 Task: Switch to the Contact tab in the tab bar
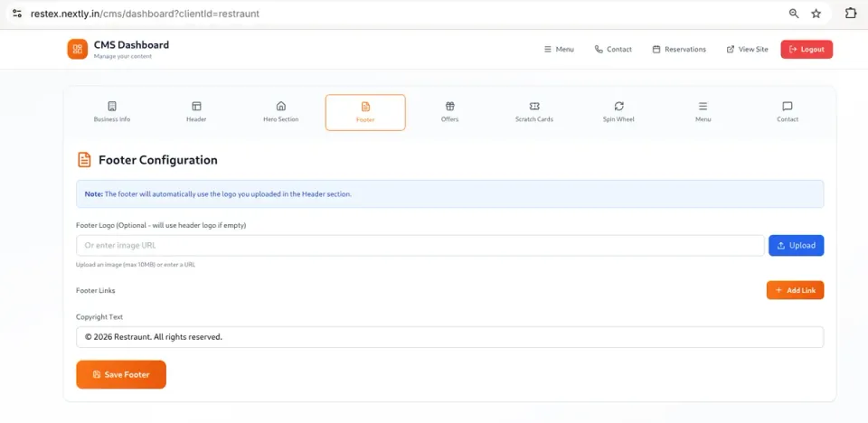(788, 112)
